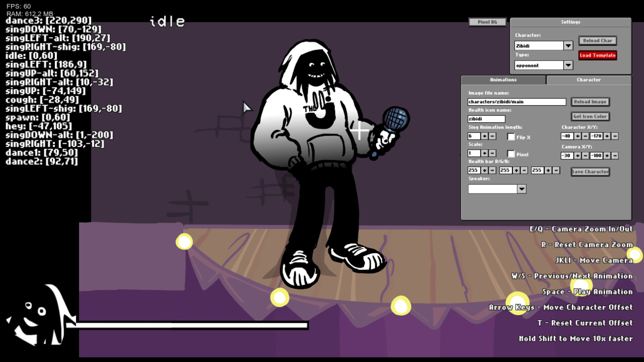Click the Health bar blue value field
644x362 pixels.
[537, 170]
